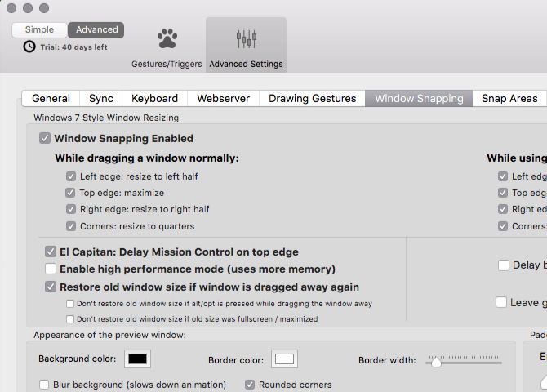Open the Webserver tab
The image size is (547, 392).
pos(223,99)
